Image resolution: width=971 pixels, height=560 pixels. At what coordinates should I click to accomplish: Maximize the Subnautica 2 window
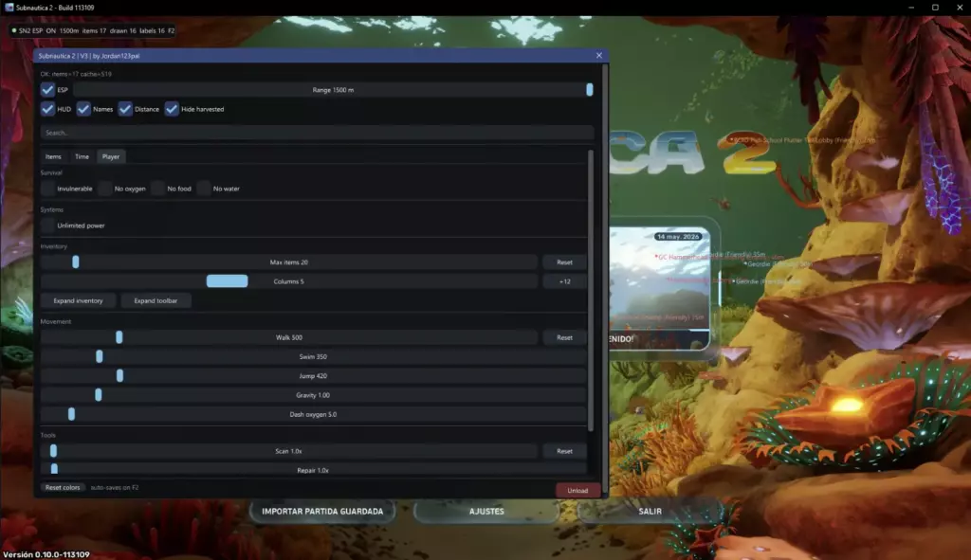[x=935, y=8]
